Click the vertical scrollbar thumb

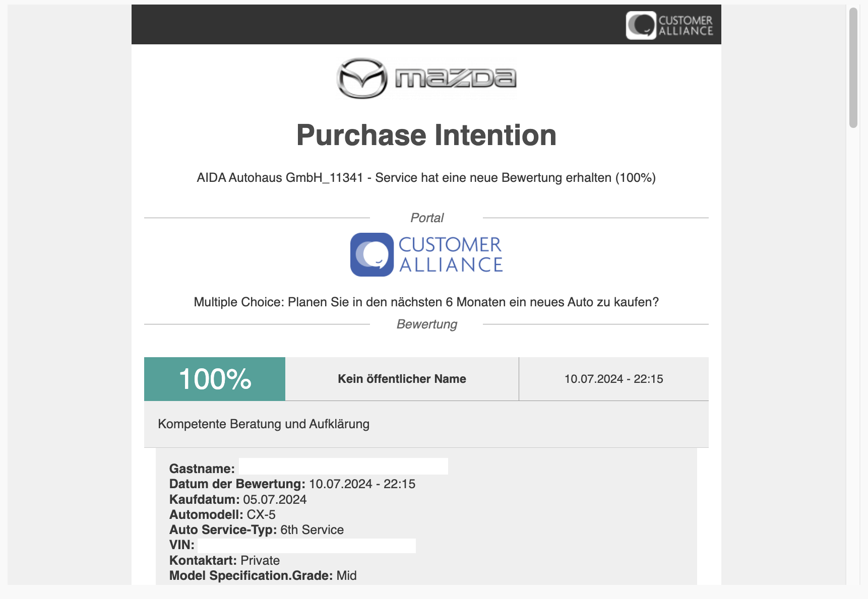853,68
